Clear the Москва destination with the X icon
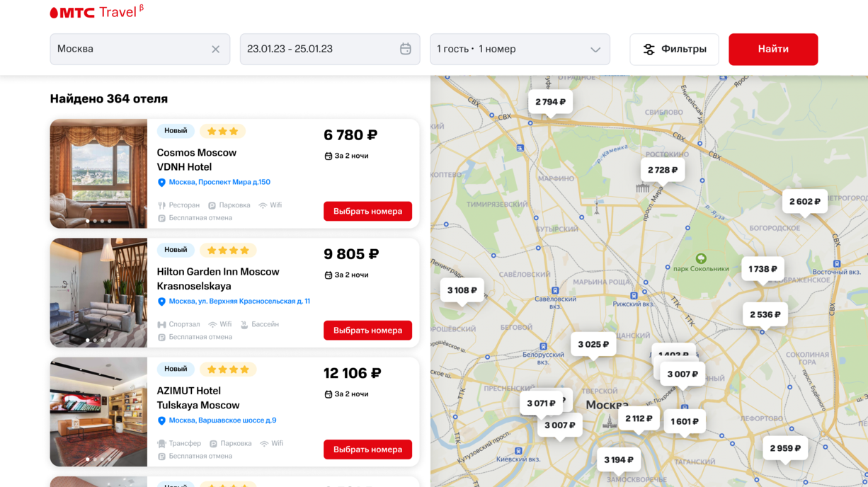The height and width of the screenshot is (487, 868). [215, 50]
